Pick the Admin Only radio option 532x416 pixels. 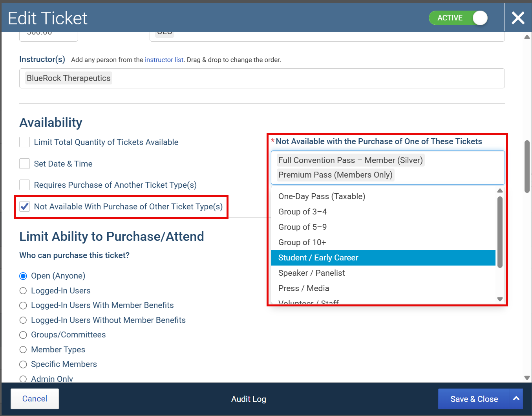[x=23, y=379]
